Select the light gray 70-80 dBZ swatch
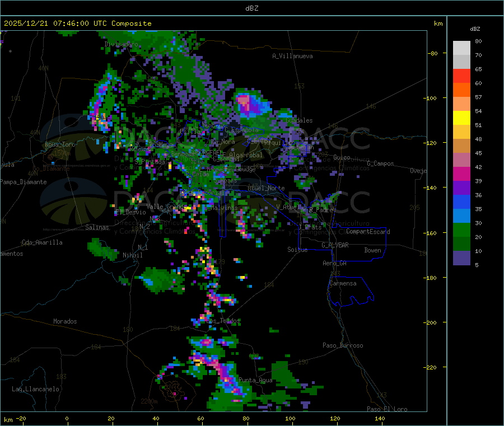Viewport: 504px width, 426px height. click(461, 48)
